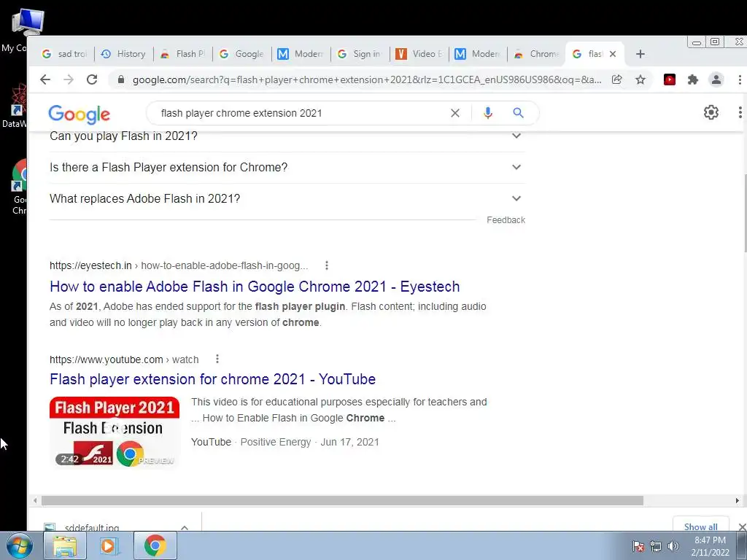
Task: Click the address bar URL
Action: tap(367, 79)
